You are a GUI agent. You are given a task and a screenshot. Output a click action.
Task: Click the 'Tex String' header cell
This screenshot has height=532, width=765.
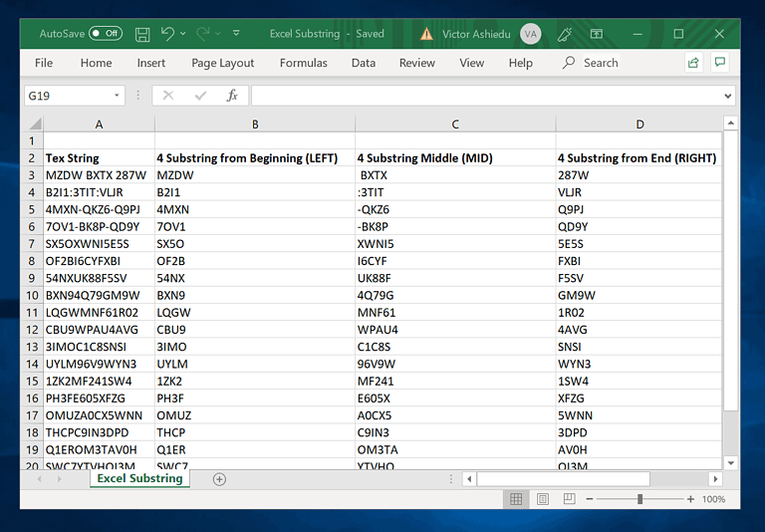click(x=99, y=158)
